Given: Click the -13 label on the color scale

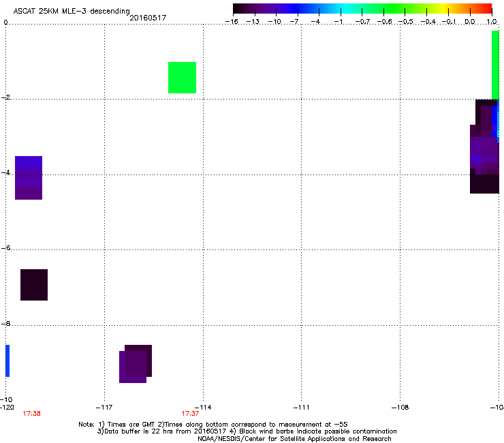Looking at the screenshot, I should click(253, 22).
